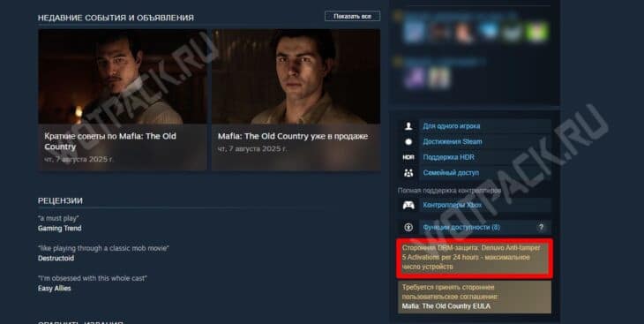Open the 'Функции доступности (8)' link
The image size is (644, 324).
click(x=461, y=228)
